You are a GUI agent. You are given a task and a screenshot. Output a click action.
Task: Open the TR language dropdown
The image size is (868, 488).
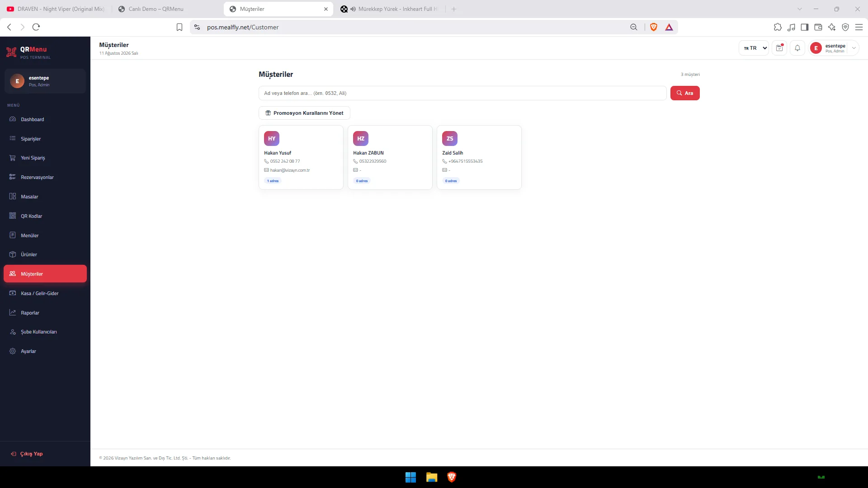(754, 48)
